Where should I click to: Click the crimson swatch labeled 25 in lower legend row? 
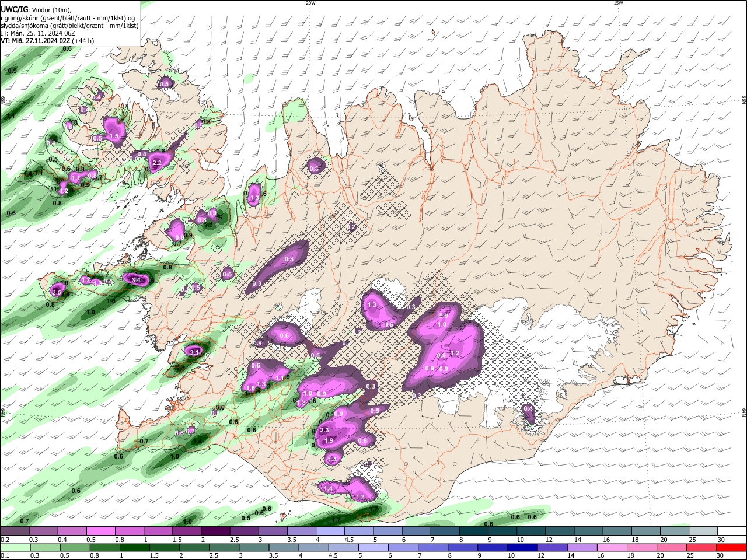tap(701, 548)
